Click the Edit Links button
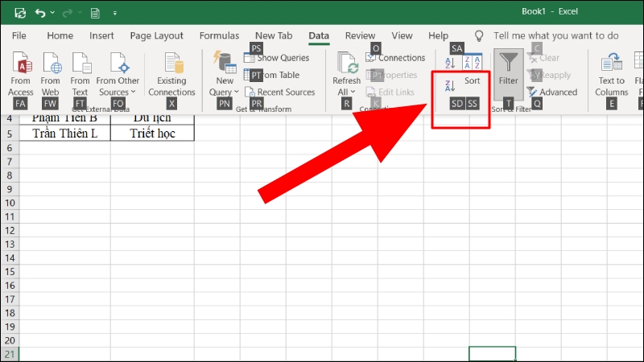The image size is (644, 362). pos(390,92)
